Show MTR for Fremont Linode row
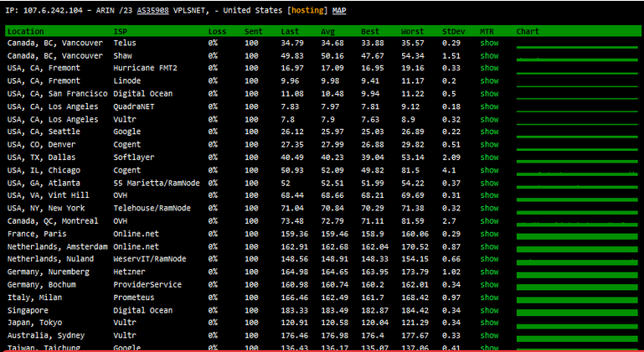Image resolution: width=644 pixels, height=352 pixels. [489, 80]
